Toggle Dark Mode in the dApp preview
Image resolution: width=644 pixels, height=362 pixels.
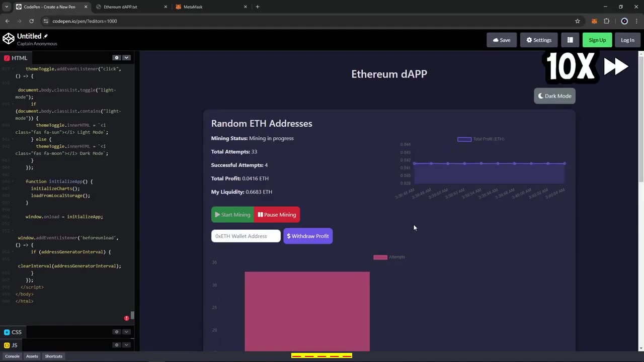tap(554, 96)
